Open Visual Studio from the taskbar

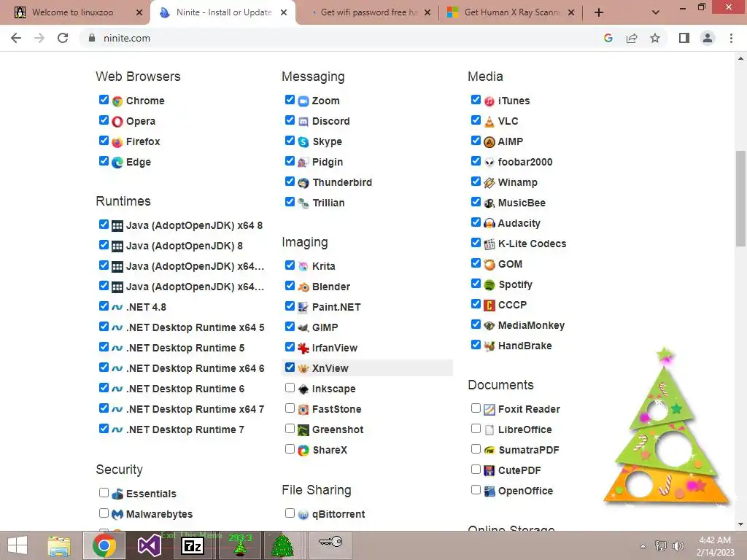click(x=149, y=545)
